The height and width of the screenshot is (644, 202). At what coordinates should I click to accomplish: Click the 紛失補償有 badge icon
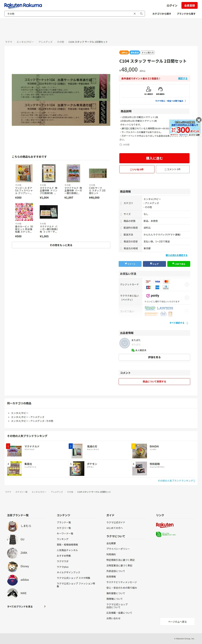coord(160,89)
